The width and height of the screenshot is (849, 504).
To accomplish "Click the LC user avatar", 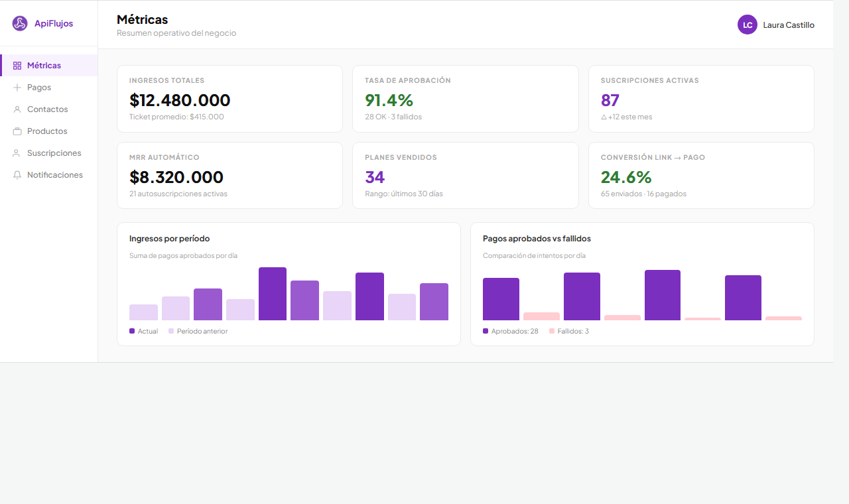I will point(747,25).
